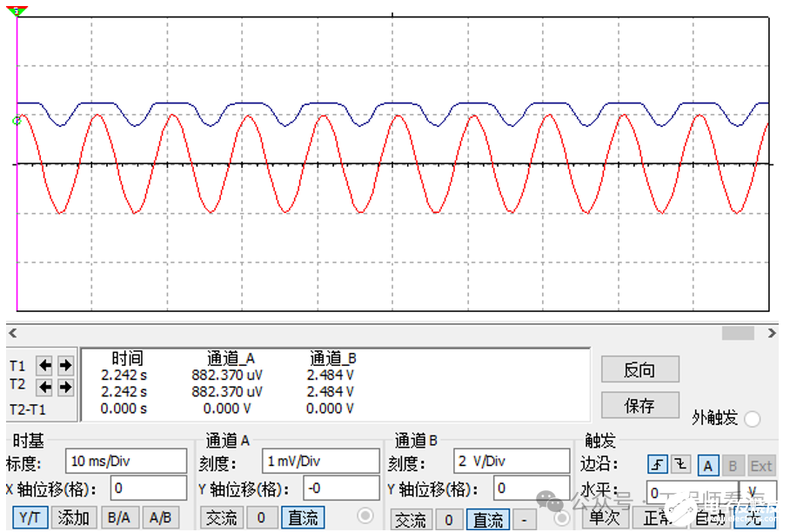Open the timebase 10 ms/Div scale selector

(127, 459)
